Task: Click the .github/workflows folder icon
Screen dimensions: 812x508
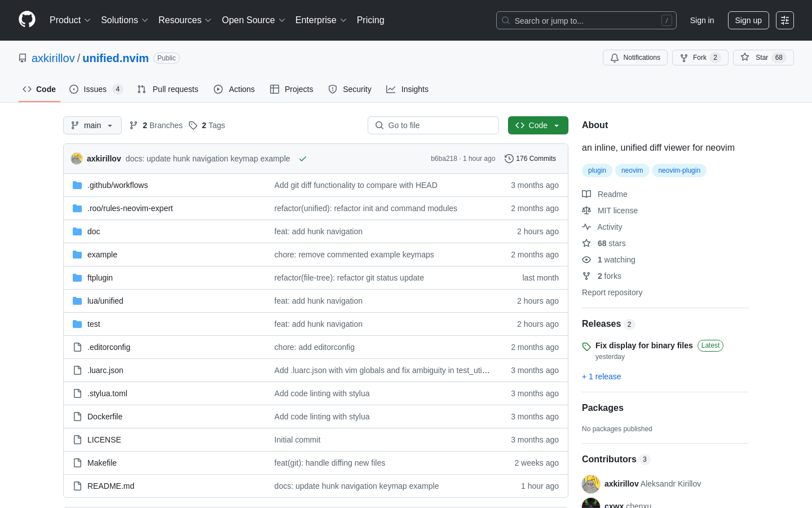Action: [x=77, y=185]
